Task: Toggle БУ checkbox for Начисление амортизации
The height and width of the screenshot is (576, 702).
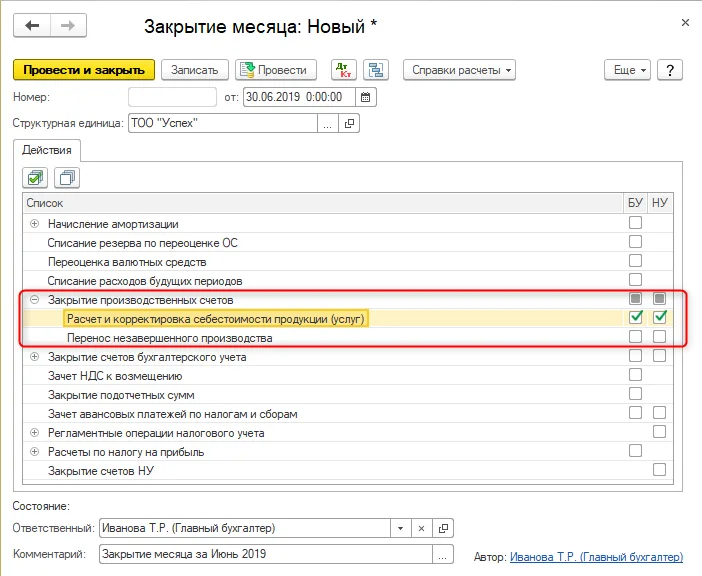Action: click(x=635, y=222)
